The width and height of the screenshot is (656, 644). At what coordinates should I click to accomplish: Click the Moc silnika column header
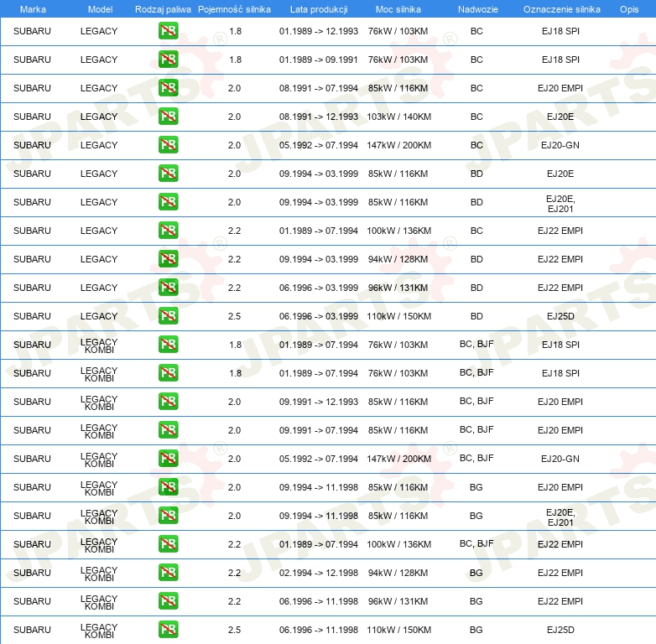[398, 9]
